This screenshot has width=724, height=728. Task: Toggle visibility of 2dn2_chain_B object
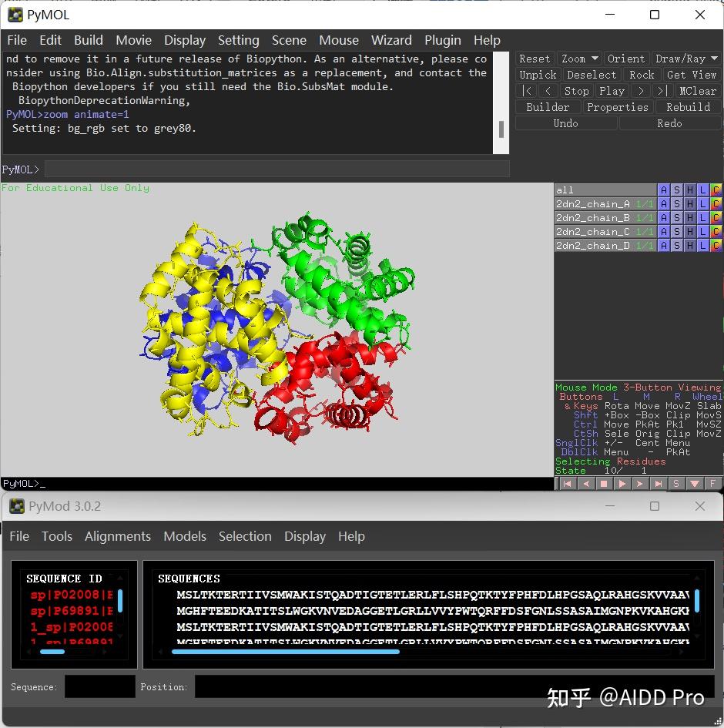coord(594,218)
